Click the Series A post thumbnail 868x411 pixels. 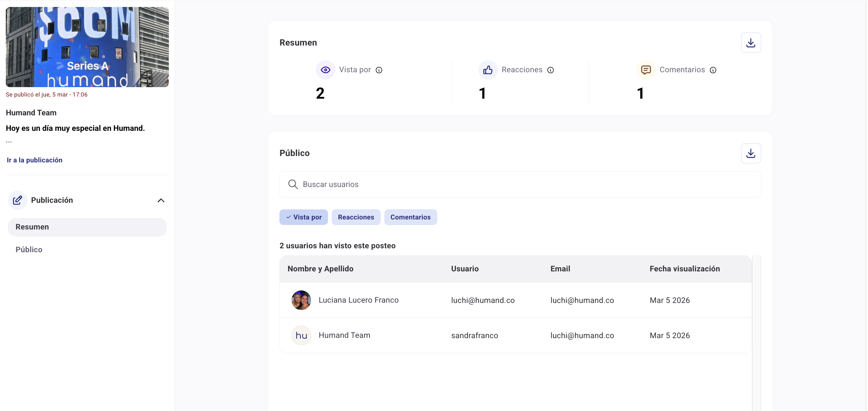coord(87,47)
